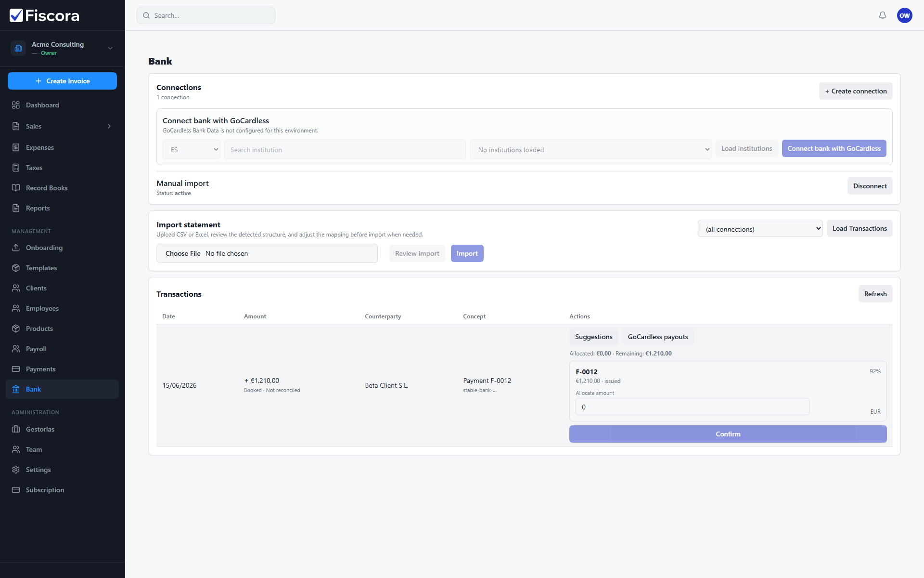Switch to the Suggestions tab
The width and height of the screenshot is (924, 578).
594,337
